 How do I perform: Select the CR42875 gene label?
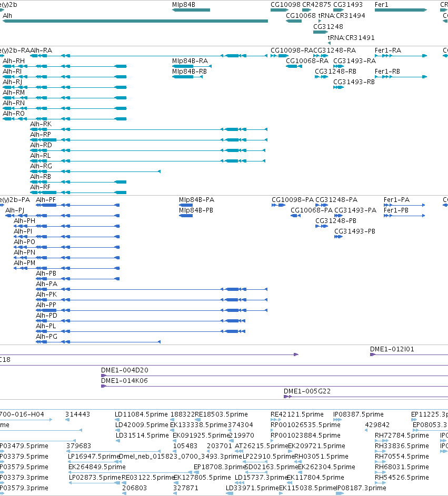(x=316, y=5)
